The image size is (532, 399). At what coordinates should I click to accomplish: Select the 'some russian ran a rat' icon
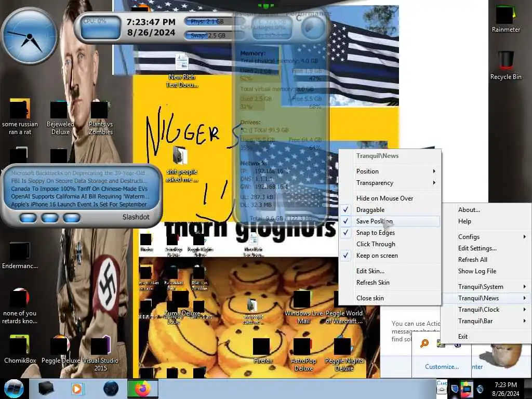[x=20, y=117]
